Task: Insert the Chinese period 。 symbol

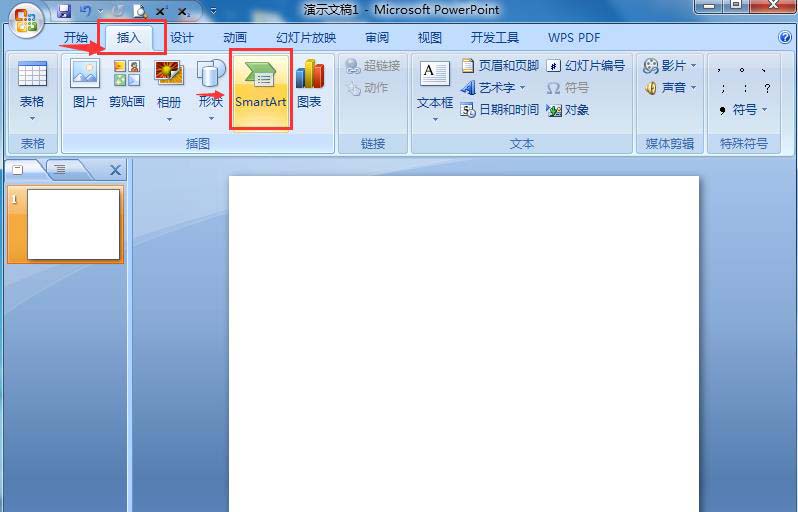Action: coord(743,70)
